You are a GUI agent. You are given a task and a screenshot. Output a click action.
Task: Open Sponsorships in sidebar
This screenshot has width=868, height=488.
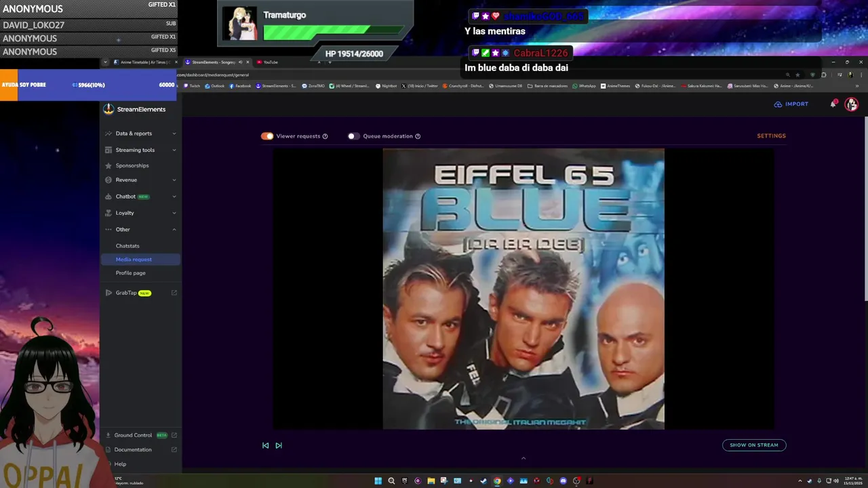pos(132,165)
